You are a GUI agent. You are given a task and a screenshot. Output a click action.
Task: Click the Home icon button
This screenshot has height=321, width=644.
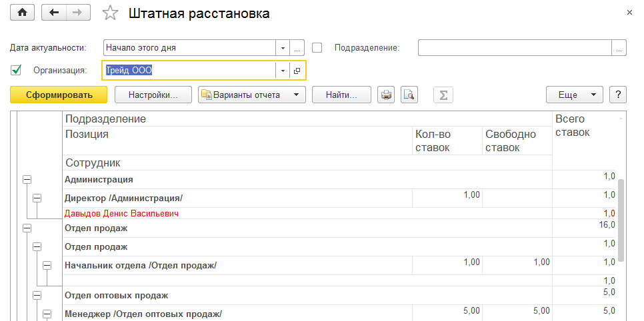(22, 13)
